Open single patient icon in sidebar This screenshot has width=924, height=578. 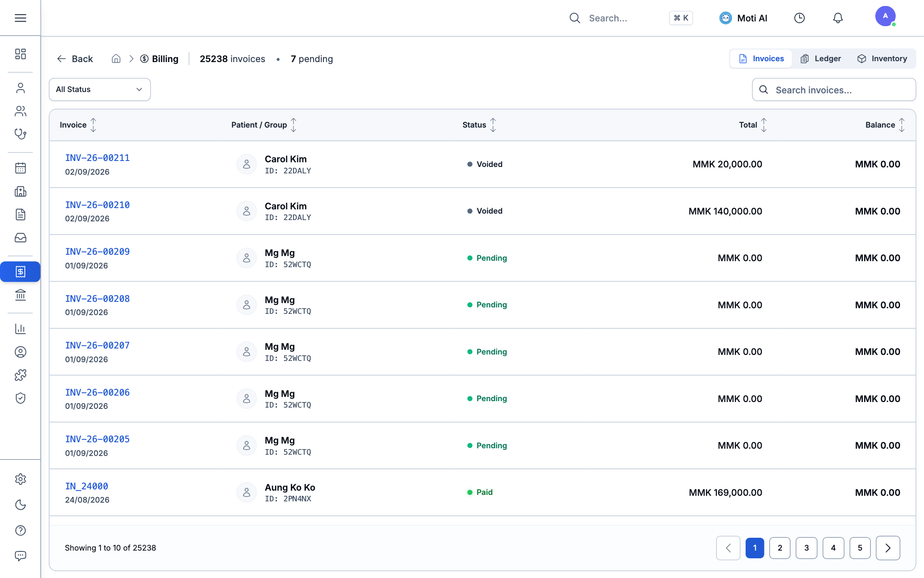click(20, 88)
